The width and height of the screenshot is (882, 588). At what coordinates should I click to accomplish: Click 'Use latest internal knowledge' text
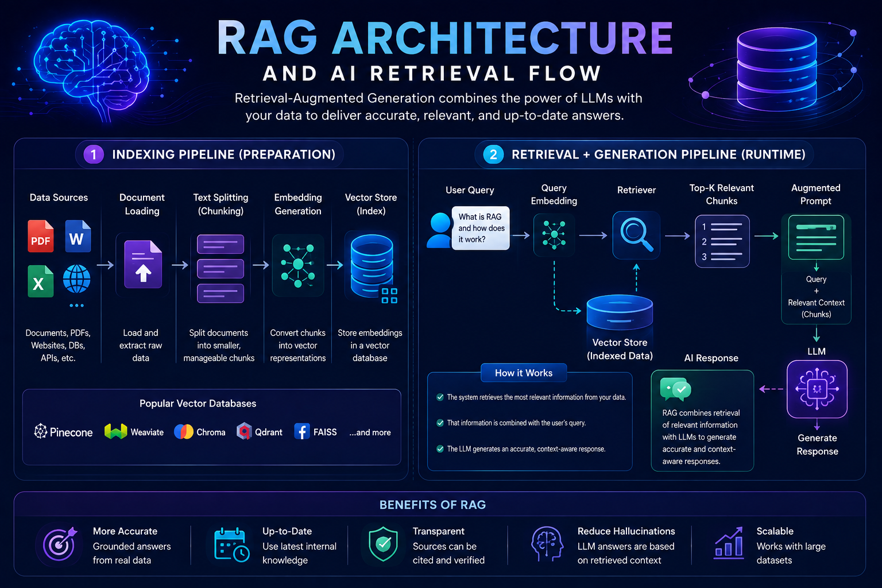pyautogui.click(x=299, y=553)
